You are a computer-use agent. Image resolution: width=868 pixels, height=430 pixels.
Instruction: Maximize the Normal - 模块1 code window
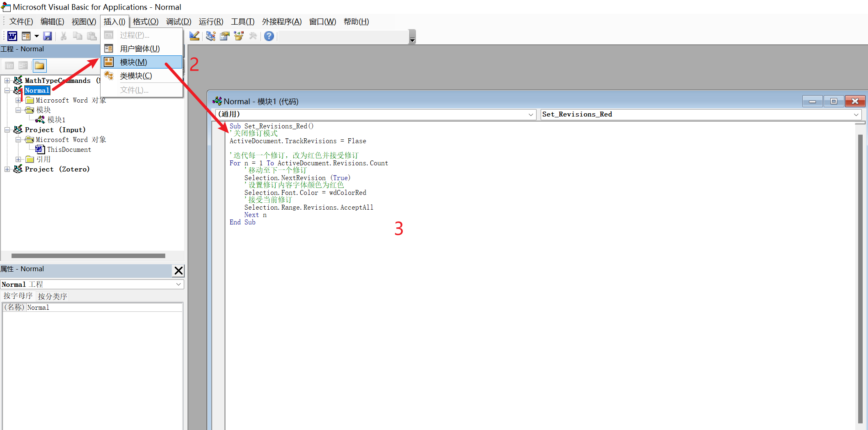pyautogui.click(x=834, y=101)
